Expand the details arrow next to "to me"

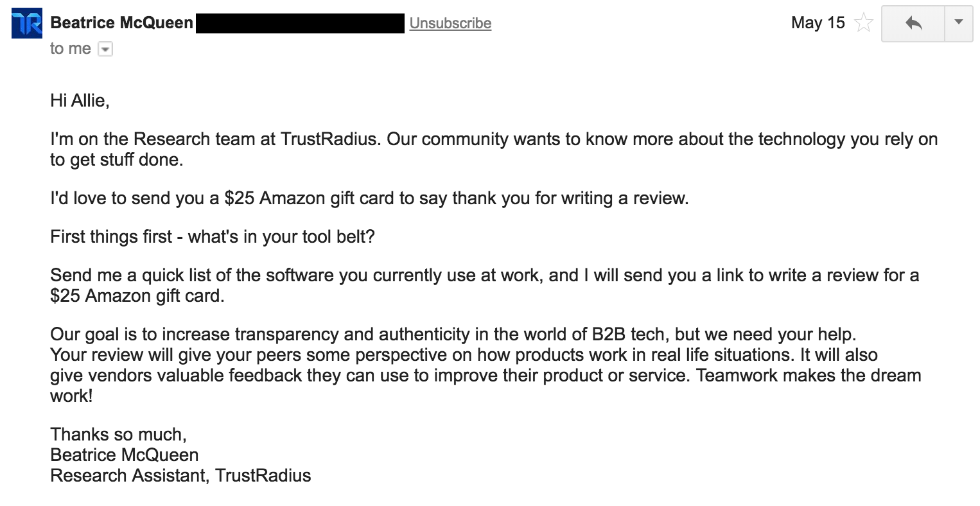click(x=105, y=49)
